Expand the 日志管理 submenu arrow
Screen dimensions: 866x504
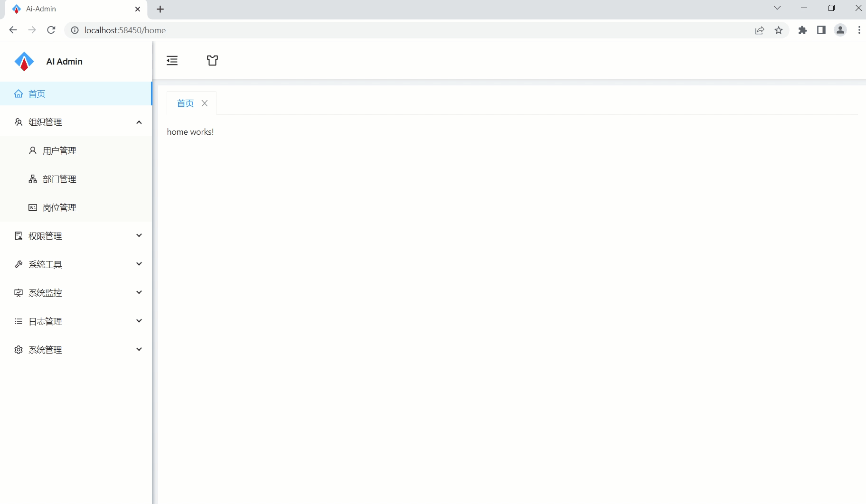[139, 321]
